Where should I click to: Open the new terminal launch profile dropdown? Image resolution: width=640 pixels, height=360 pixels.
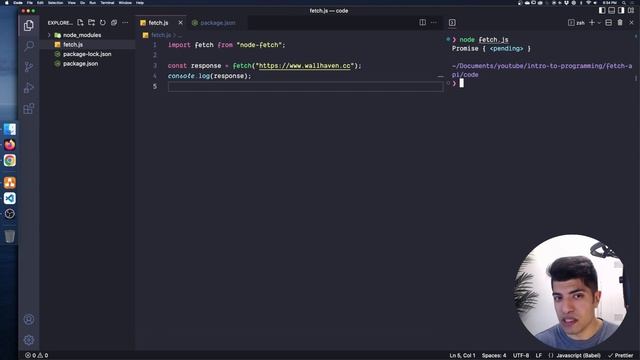[599, 23]
